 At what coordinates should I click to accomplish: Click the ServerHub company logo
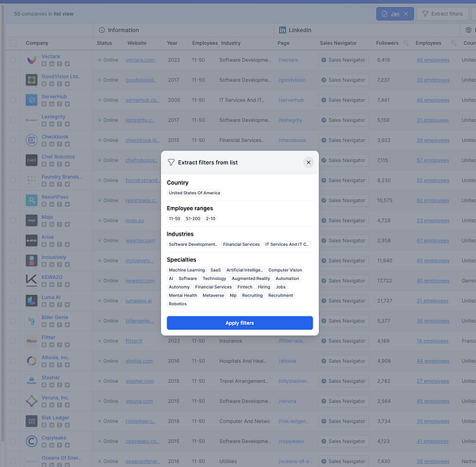[x=32, y=100]
